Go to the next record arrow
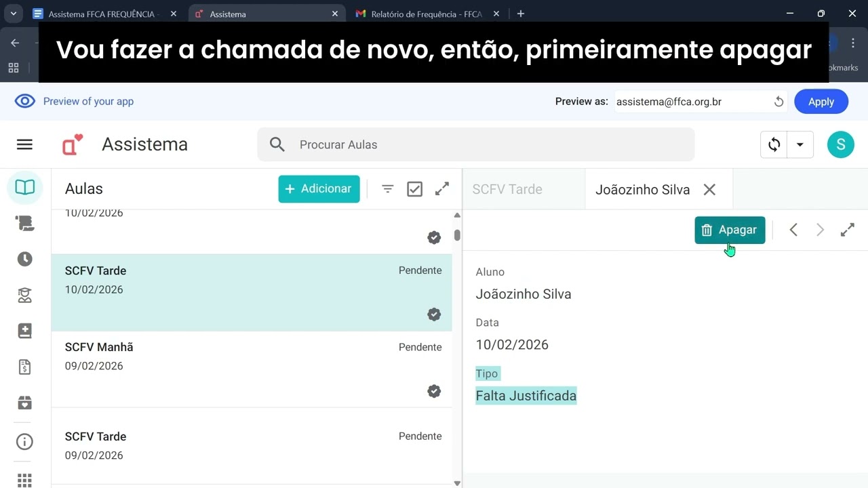 820,230
